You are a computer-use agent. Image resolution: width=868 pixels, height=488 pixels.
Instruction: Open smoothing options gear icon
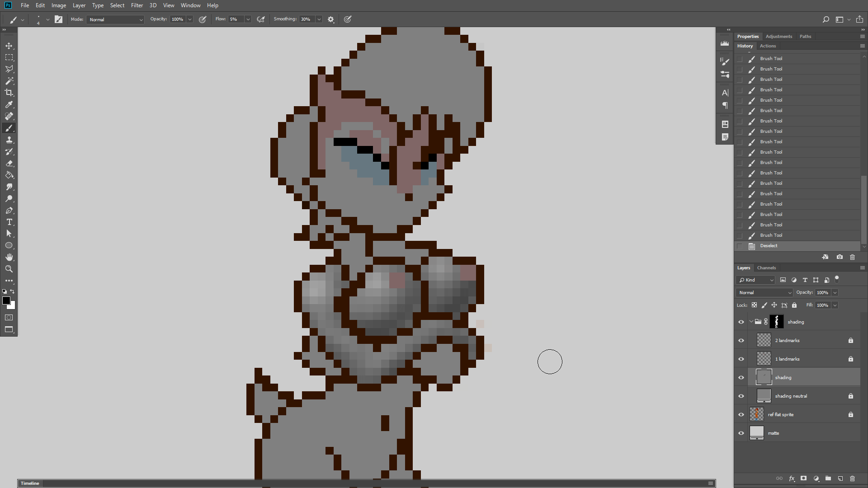pyautogui.click(x=331, y=19)
